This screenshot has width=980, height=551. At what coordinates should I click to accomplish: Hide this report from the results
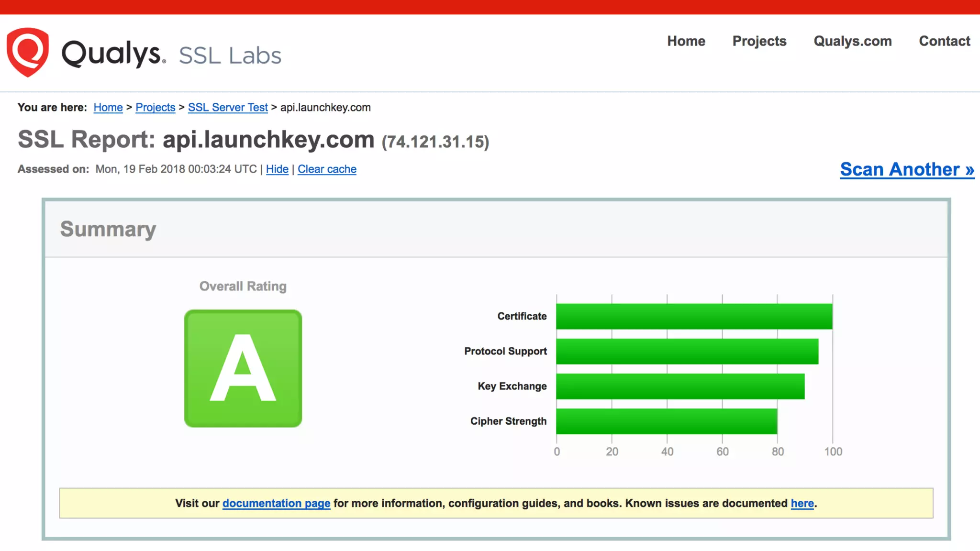[x=277, y=169]
